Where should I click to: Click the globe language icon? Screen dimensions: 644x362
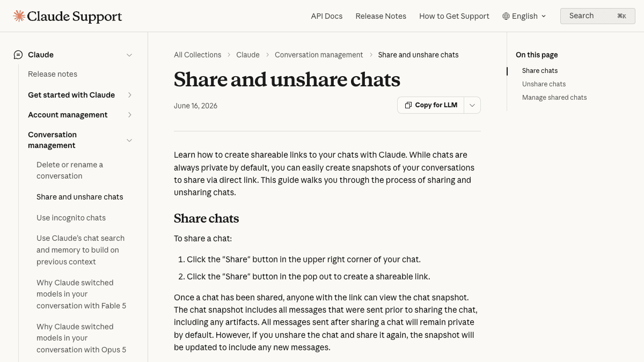click(506, 16)
